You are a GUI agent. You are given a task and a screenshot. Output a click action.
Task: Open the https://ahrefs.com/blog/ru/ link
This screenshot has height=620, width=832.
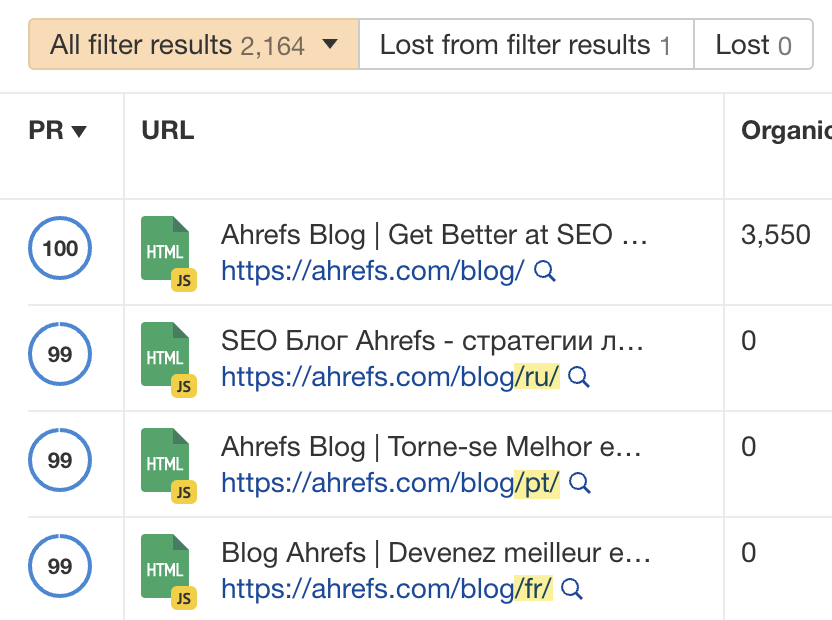390,377
